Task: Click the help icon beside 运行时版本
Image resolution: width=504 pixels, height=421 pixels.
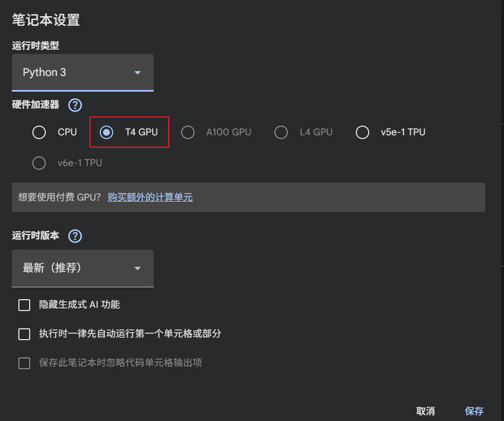Action: click(x=75, y=236)
